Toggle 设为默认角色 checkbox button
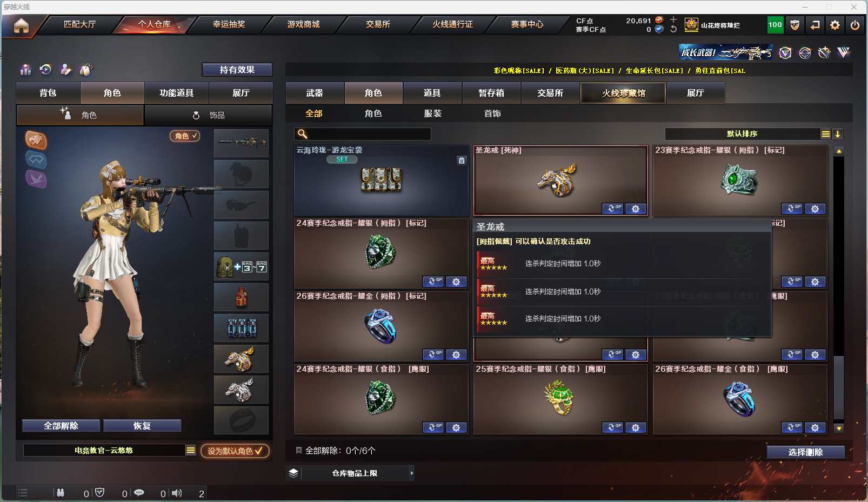 coord(235,451)
